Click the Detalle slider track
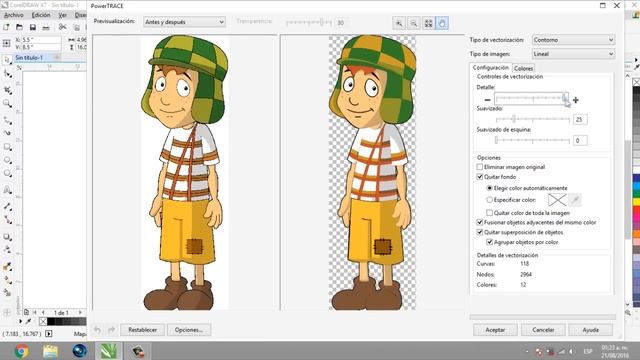The width and height of the screenshot is (640, 360). point(531,98)
